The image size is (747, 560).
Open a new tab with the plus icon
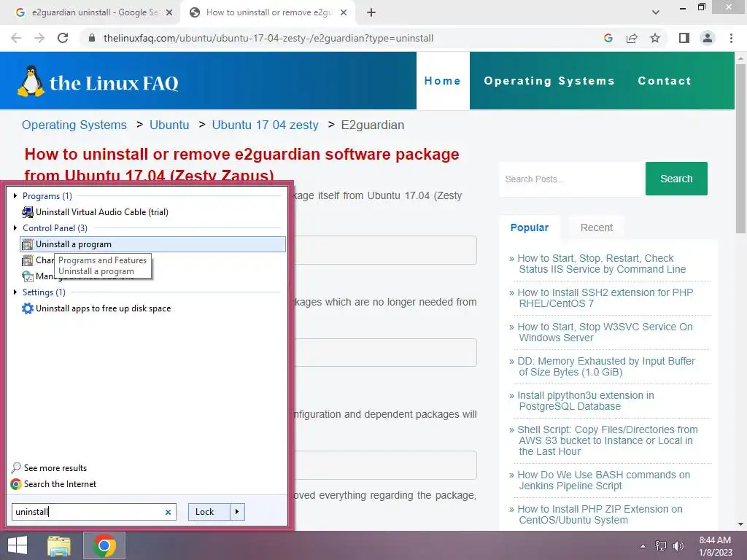click(x=371, y=12)
